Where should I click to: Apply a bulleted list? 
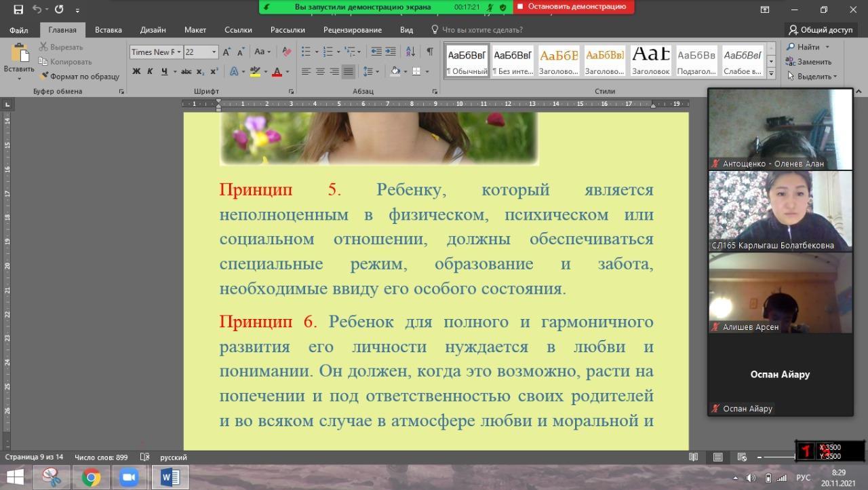[306, 52]
